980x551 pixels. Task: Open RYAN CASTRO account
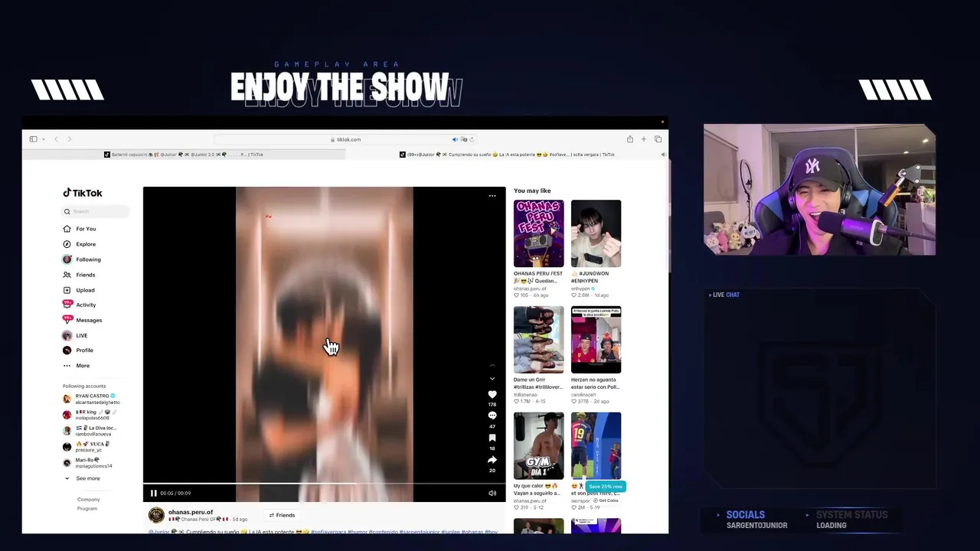point(91,399)
